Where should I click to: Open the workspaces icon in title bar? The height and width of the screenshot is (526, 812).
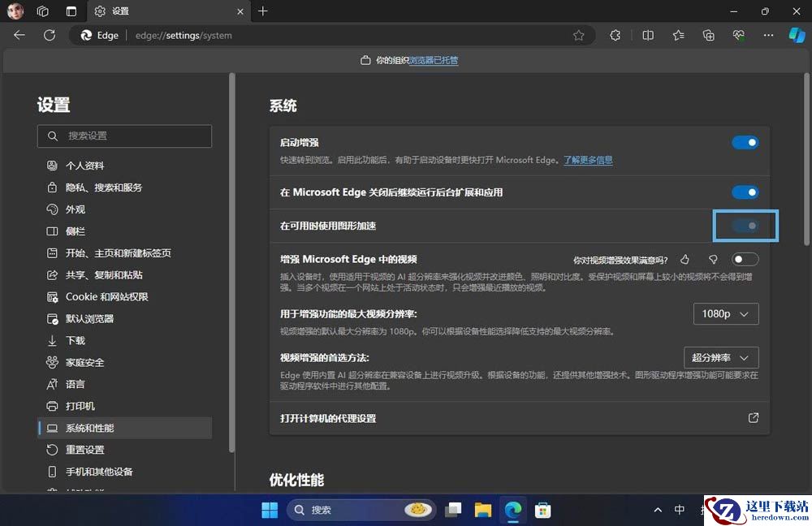click(43, 11)
